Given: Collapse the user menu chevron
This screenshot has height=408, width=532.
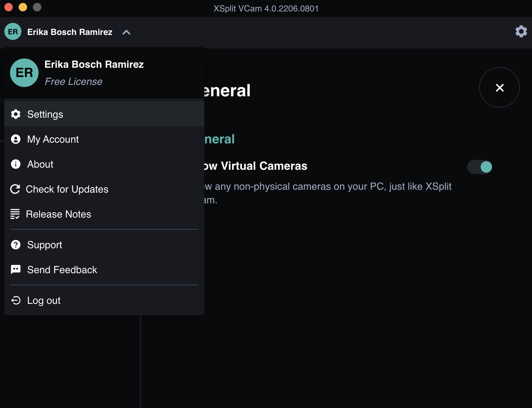Looking at the screenshot, I should (126, 32).
